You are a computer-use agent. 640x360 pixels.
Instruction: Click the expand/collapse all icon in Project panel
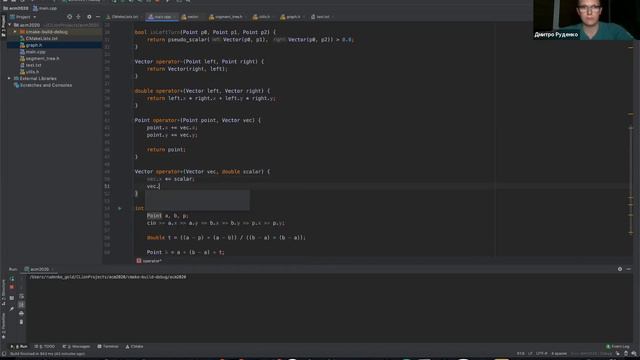[78, 17]
